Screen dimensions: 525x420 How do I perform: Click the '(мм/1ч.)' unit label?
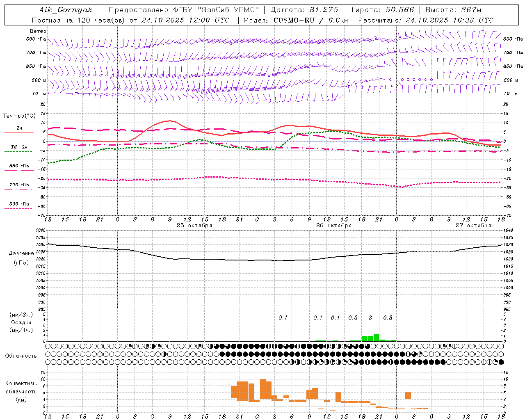[x=21, y=330]
